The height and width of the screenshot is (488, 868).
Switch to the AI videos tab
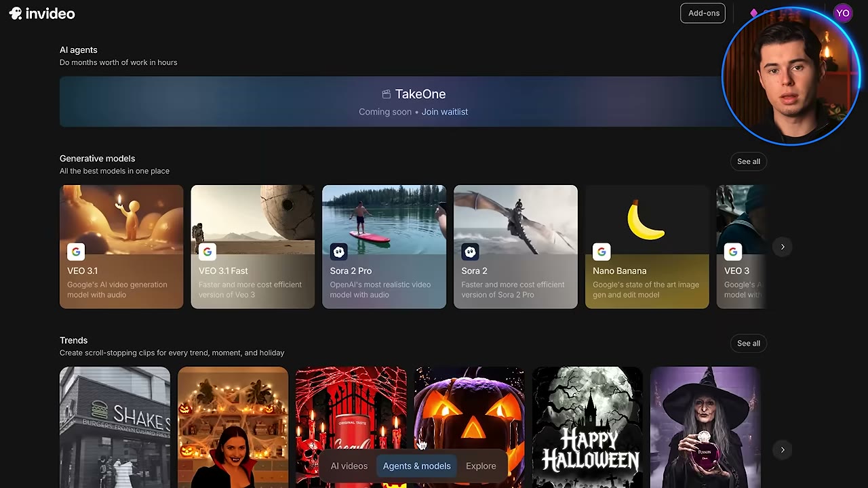point(349,466)
